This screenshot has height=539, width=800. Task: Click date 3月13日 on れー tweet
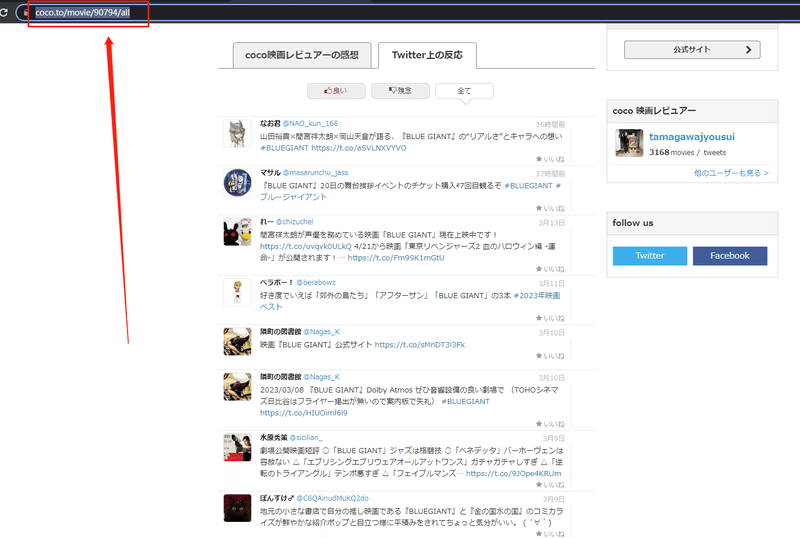click(x=552, y=223)
